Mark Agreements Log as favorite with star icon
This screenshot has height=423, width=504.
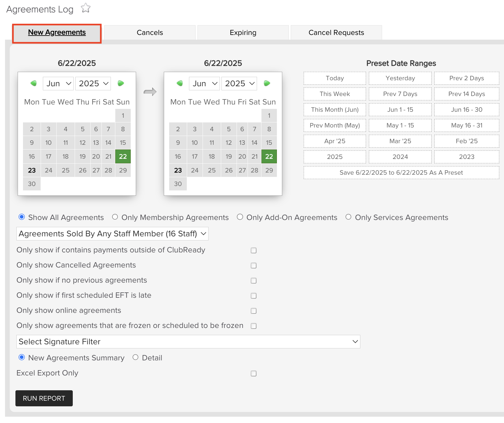point(86,8)
